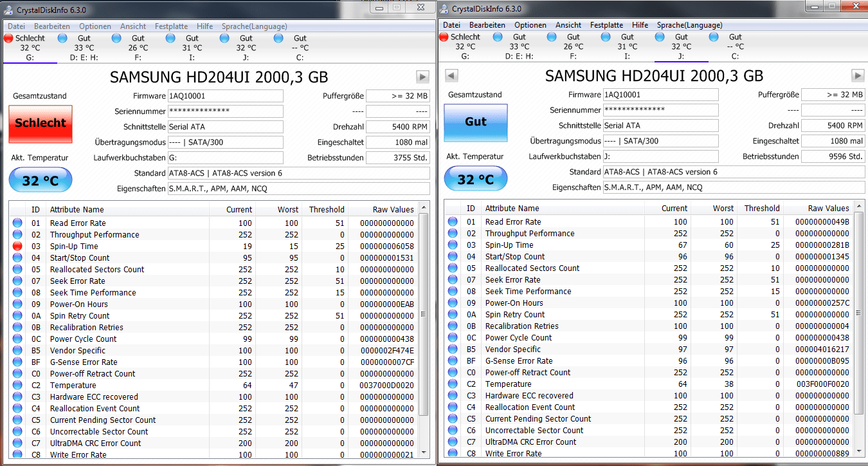Click 32 °C temperature badge in left window
Viewport: 868px width, 466px height.
pyautogui.click(x=41, y=180)
